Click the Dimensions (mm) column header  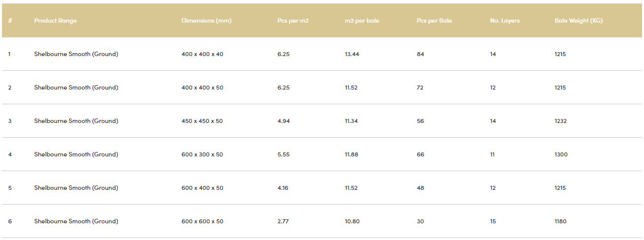206,21
